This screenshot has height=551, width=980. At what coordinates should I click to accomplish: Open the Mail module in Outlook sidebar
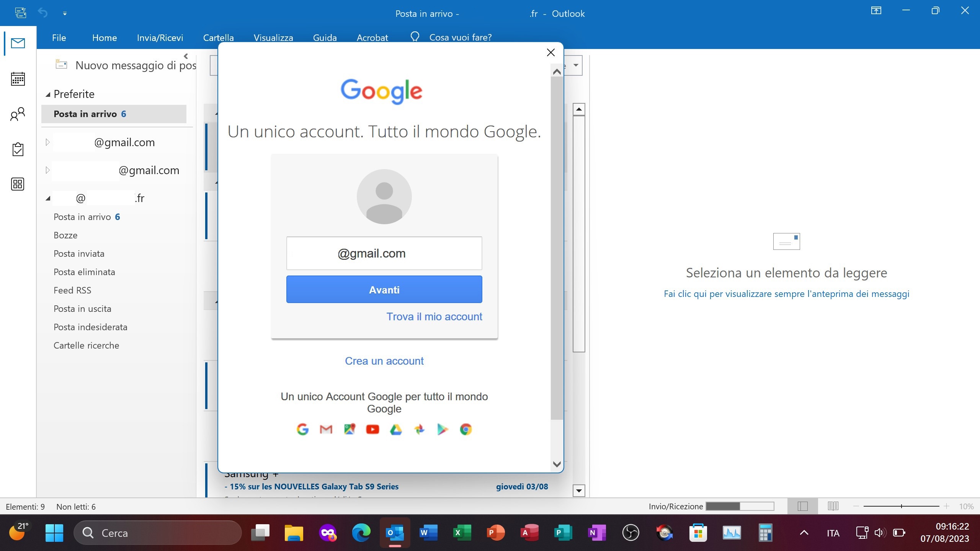point(18,43)
